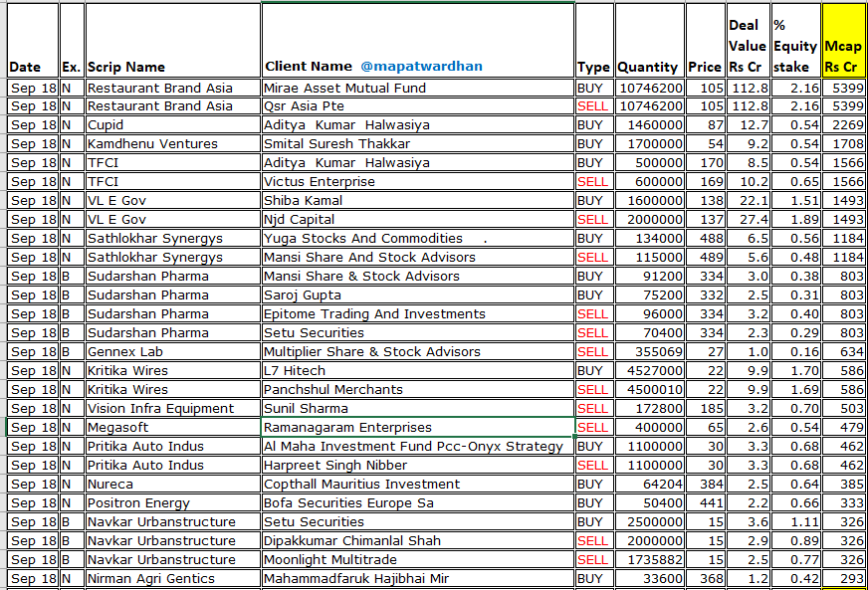868x590 pixels.
Task: Click Multiplier Share & Stock Advisors cell
Action: (x=418, y=352)
